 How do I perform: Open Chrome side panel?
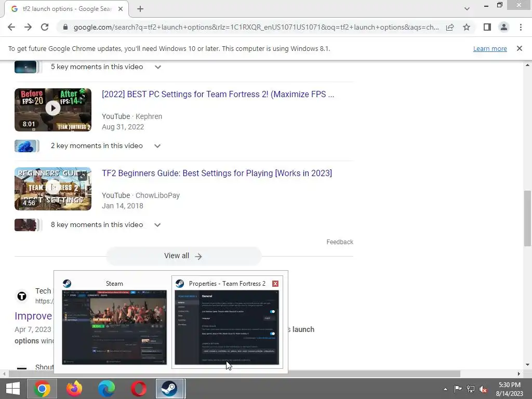[487, 27]
